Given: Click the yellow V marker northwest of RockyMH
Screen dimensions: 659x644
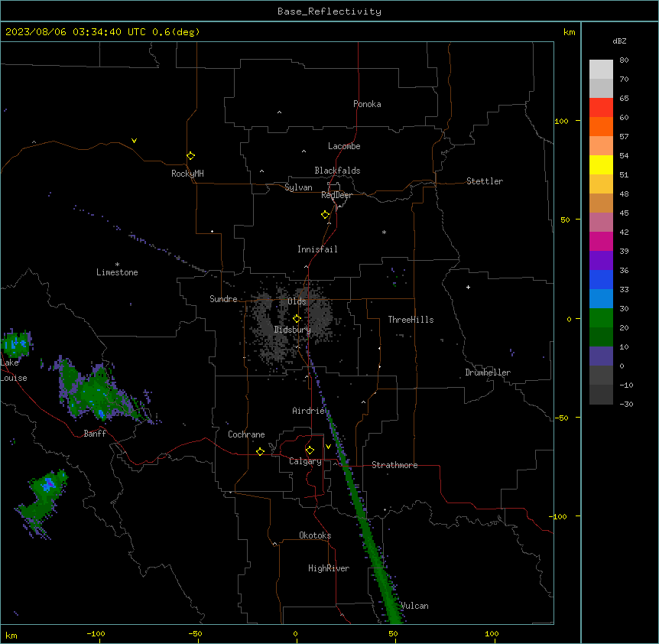Looking at the screenshot, I should tap(134, 141).
